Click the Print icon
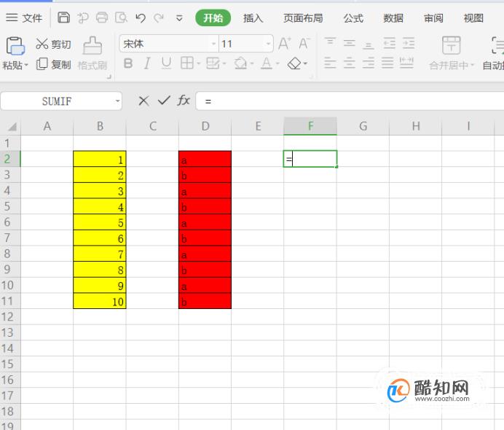This screenshot has height=430, width=504. coord(102,17)
